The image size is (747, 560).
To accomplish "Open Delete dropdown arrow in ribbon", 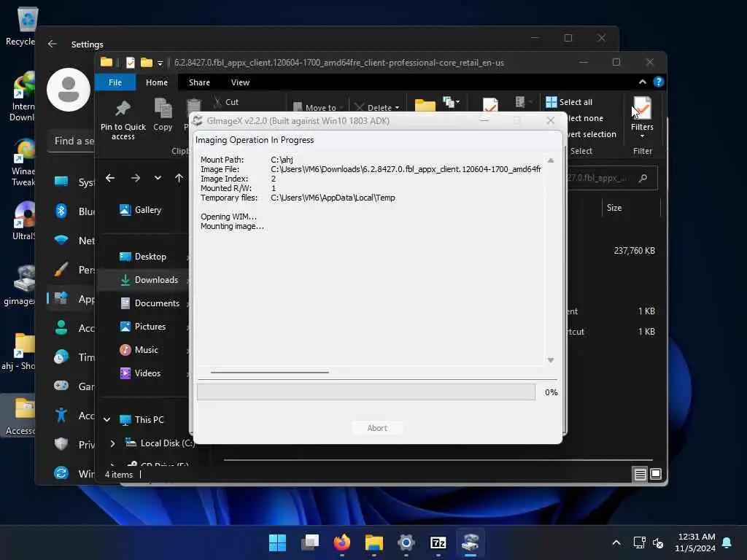I will [398, 108].
